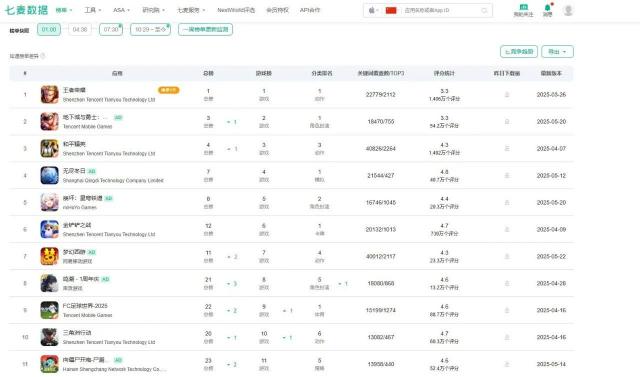The width and height of the screenshot is (640, 377).
Task: Expand the Apple platform dropdown
Action: 373,10
